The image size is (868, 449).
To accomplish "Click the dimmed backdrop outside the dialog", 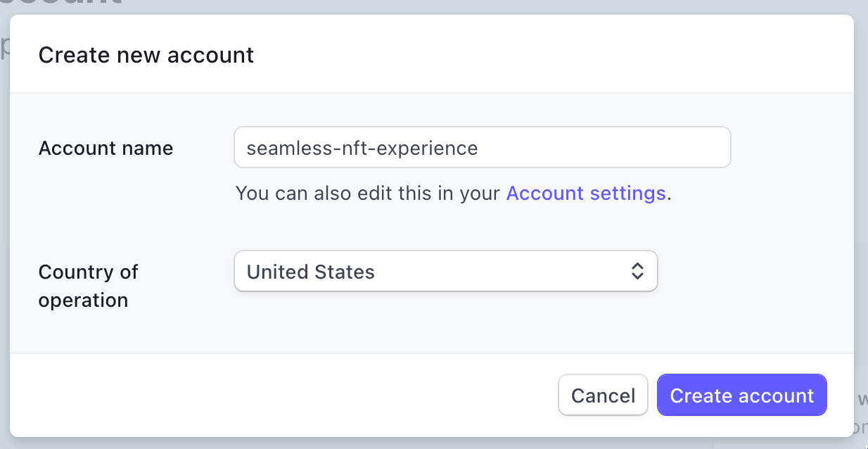I will 861,211.
